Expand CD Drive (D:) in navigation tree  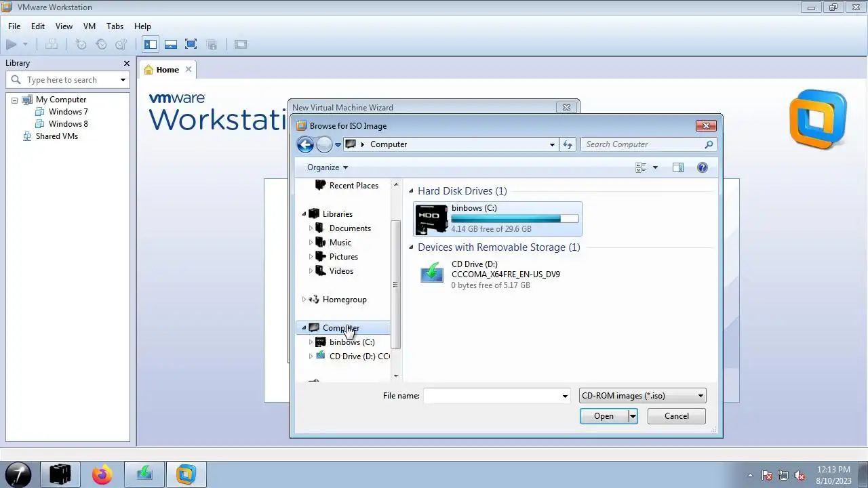point(311,357)
